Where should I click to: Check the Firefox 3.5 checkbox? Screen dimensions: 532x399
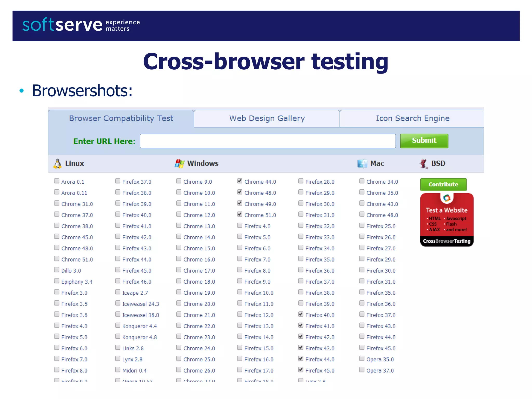pyautogui.click(x=57, y=303)
